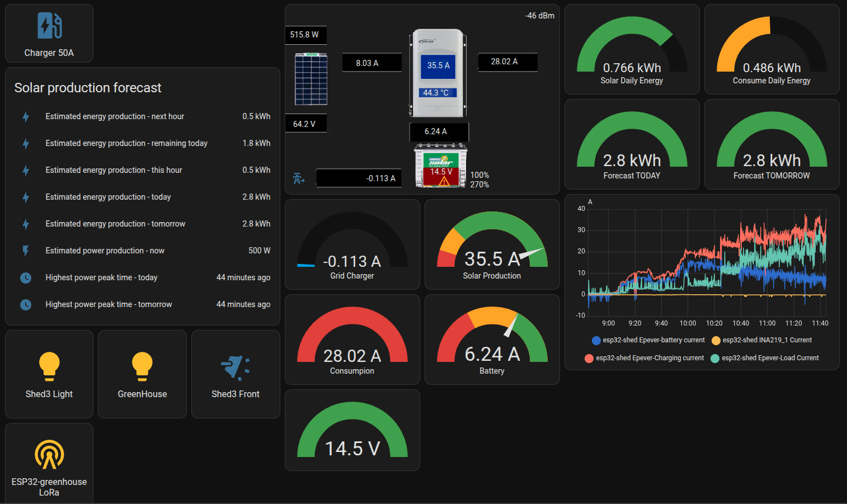847x504 pixels.
Task: Click the Epever charge controller image
Action: click(x=438, y=73)
